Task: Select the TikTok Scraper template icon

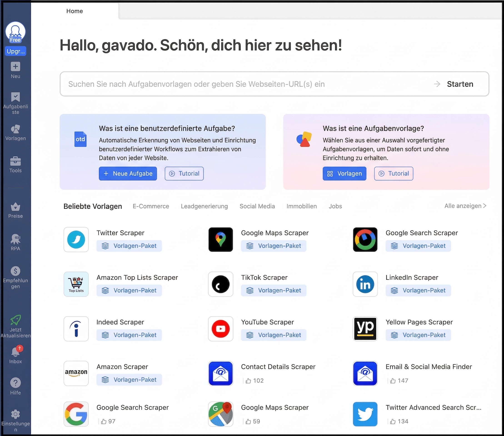Action: (x=220, y=284)
